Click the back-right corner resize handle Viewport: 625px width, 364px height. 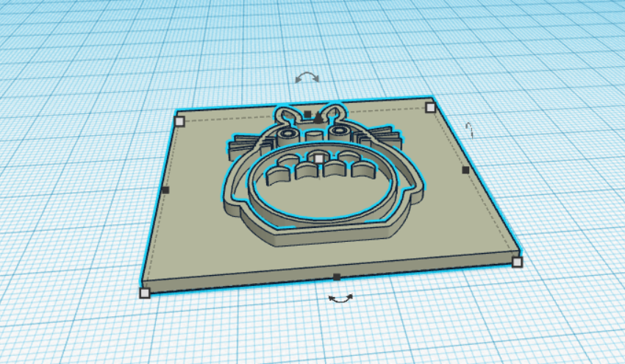(x=430, y=108)
